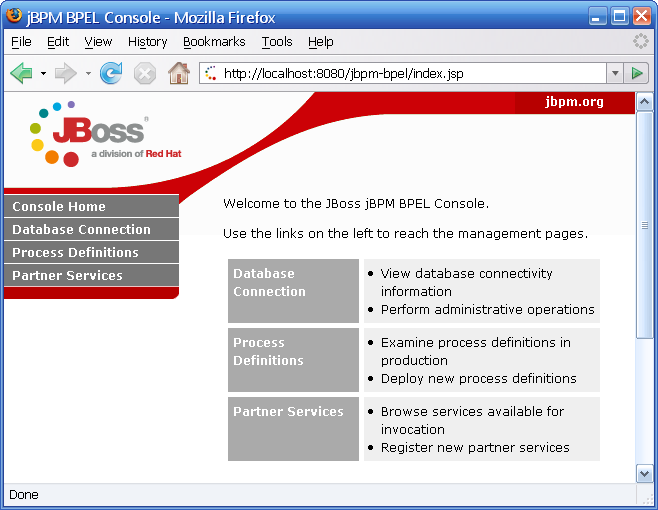Click the Stop loading icon
Screen dimensions: 658x510
[x=145, y=74]
